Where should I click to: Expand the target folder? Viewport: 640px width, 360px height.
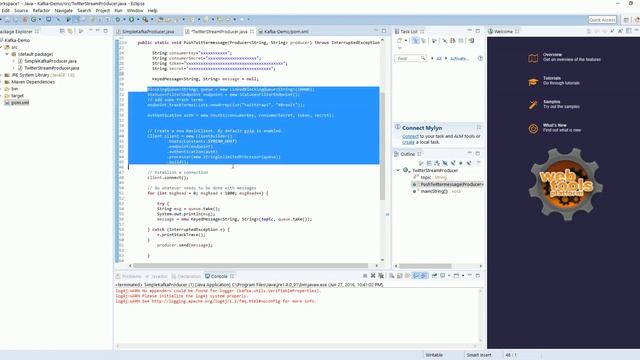tap(2, 96)
